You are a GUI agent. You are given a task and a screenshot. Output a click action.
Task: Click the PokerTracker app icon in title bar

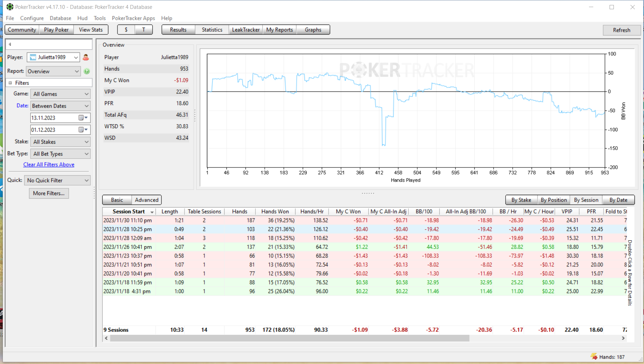click(10, 7)
